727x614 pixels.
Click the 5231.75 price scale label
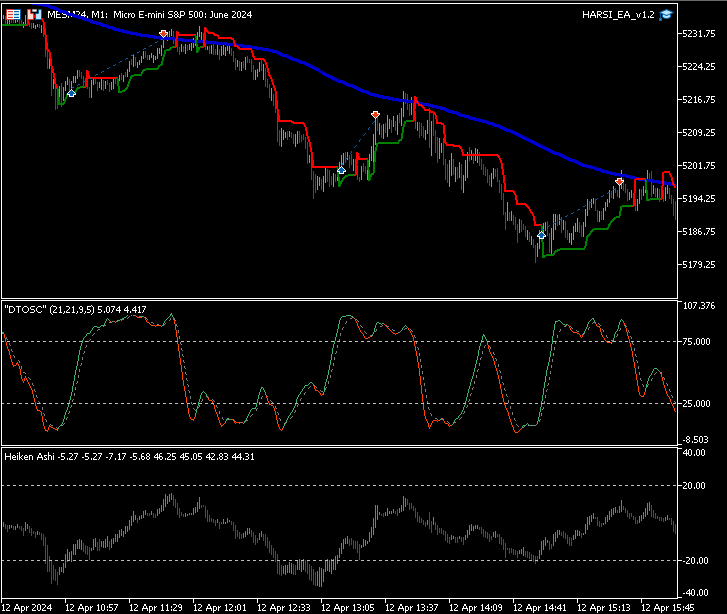[699, 34]
